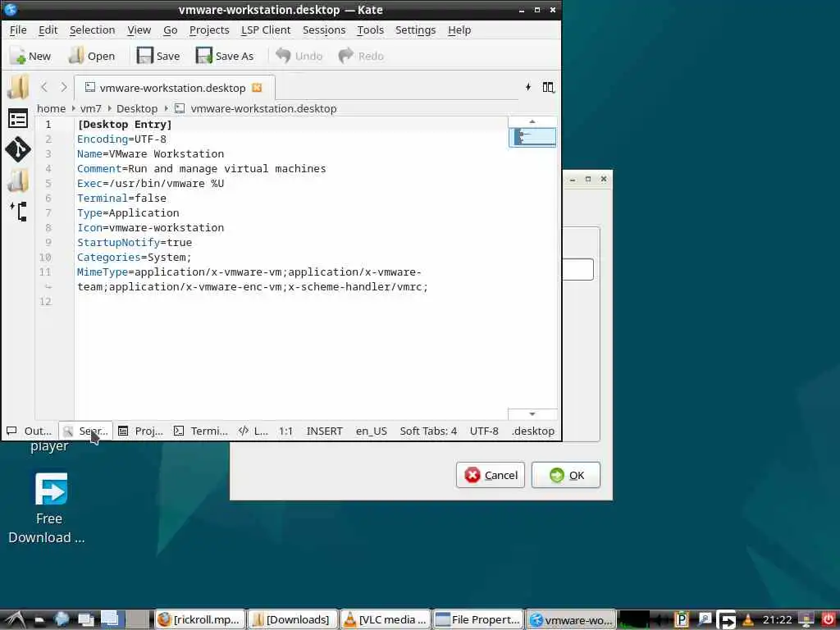Open the en_US dictionary selector
This screenshot has width=840, height=630.
click(372, 431)
